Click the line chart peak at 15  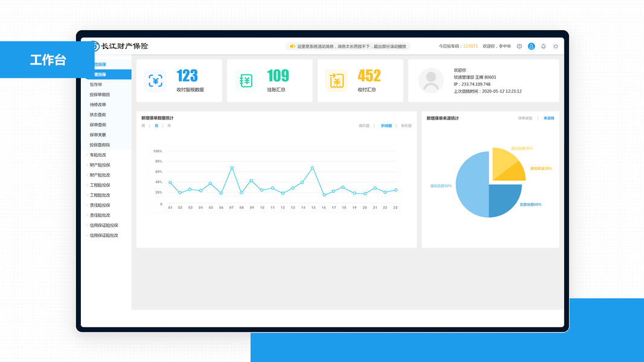tap(313, 168)
